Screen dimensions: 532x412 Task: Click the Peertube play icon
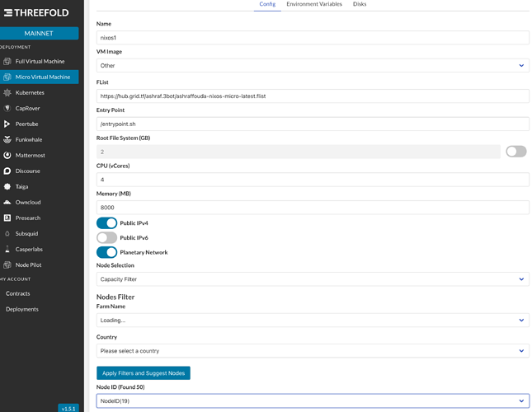pyautogui.click(x=7, y=124)
